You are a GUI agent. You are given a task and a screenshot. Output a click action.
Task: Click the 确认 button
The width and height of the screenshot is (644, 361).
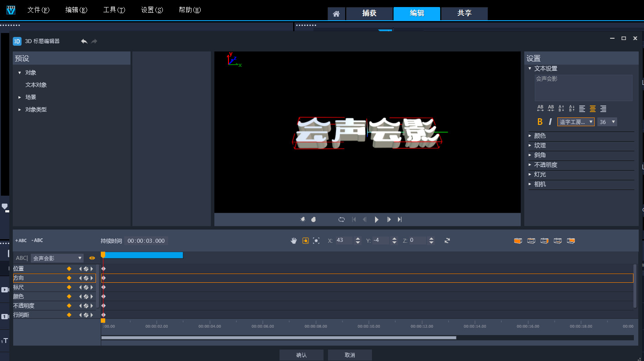302,355
